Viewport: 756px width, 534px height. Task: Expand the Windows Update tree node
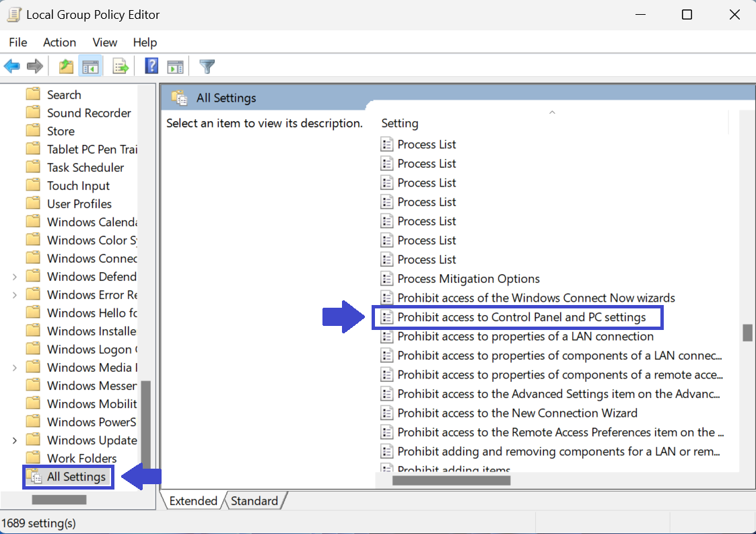[15, 440]
